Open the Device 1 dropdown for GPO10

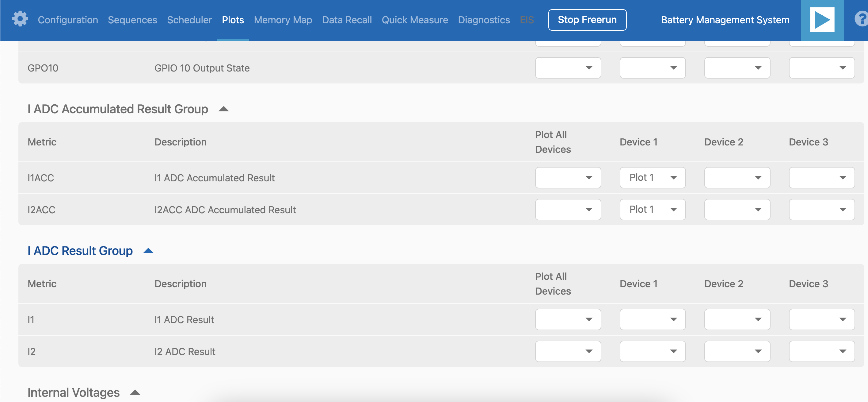652,68
